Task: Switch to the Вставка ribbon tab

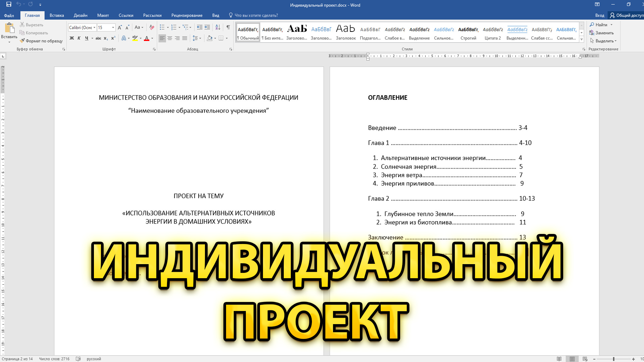Action: 56,15
